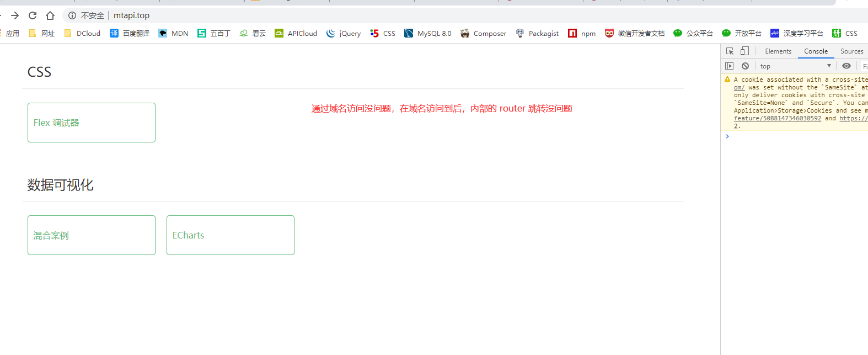868x355 pixels.
Task: Open the 公众平台 bookmark
Action: coord(693,33)
